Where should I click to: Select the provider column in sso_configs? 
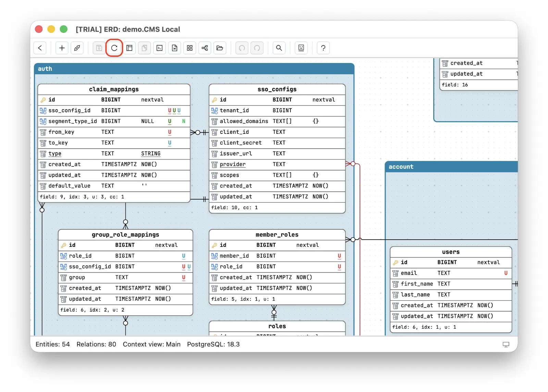[x=277, y=164]
